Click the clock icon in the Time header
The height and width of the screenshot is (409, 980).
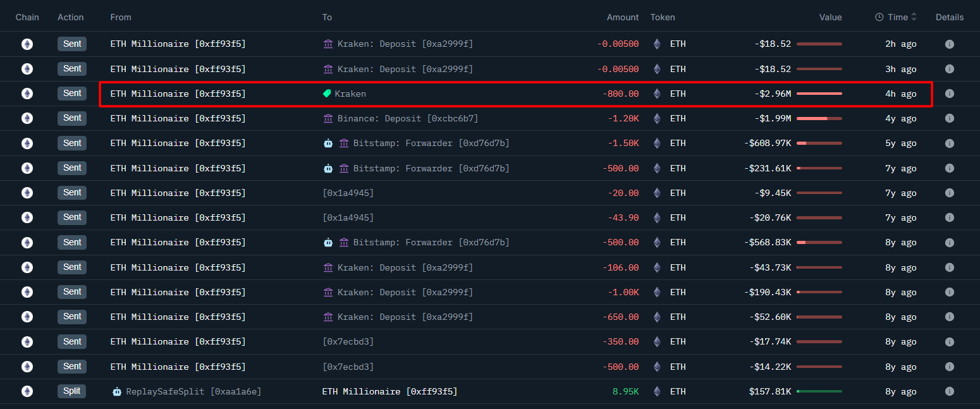point(879,17)
